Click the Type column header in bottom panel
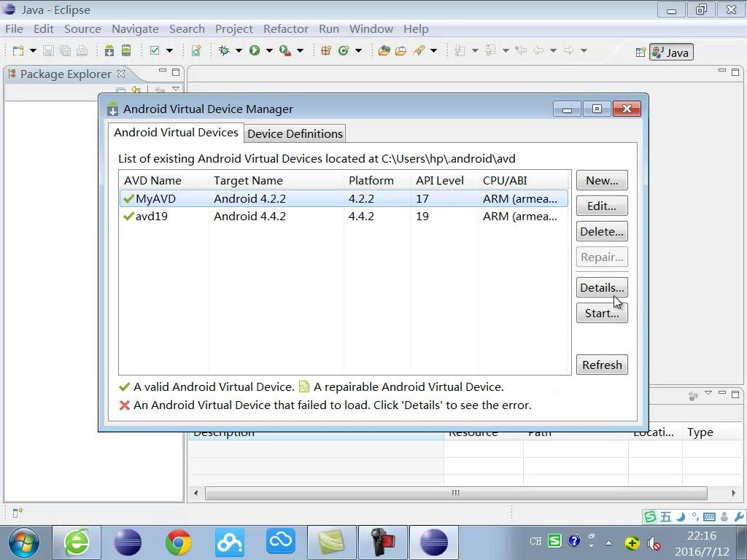The height and width of the screenshot is (560, 747). pyautogui.click(x=712, y=432)
